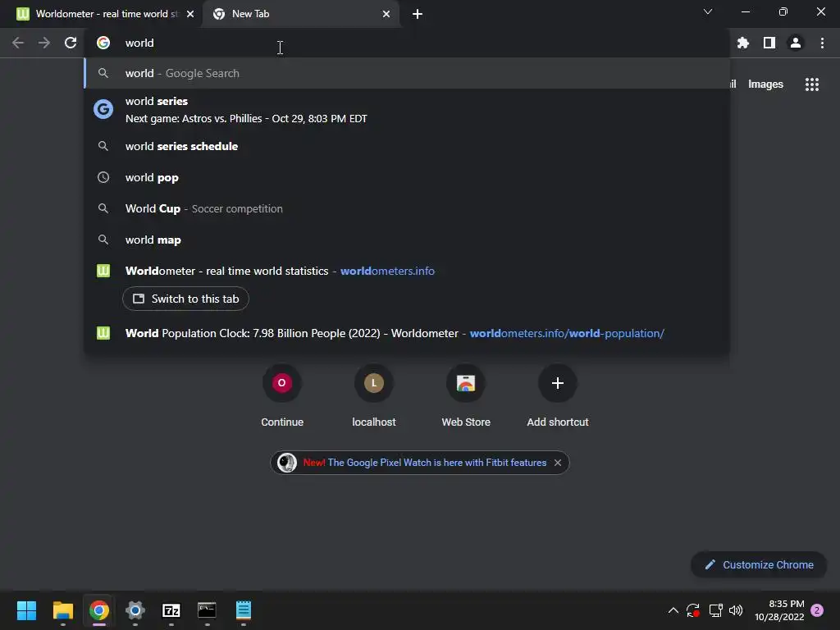Click the Images link
The height and width of the screenshot is (630, 840).
point(765,84)
